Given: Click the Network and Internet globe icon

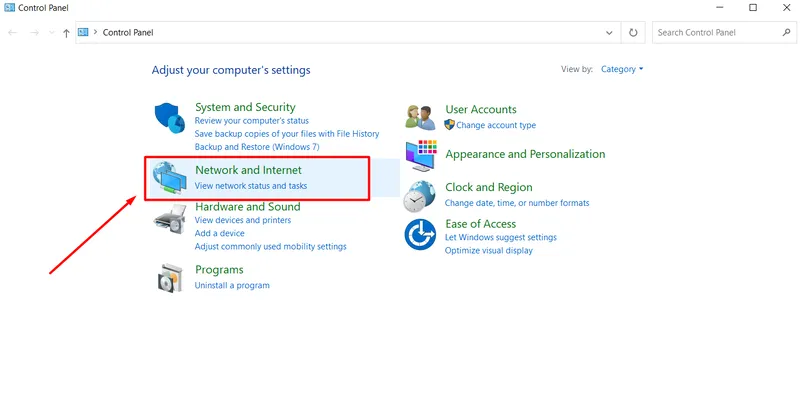Looking at the screenshot, I should 169,178.
